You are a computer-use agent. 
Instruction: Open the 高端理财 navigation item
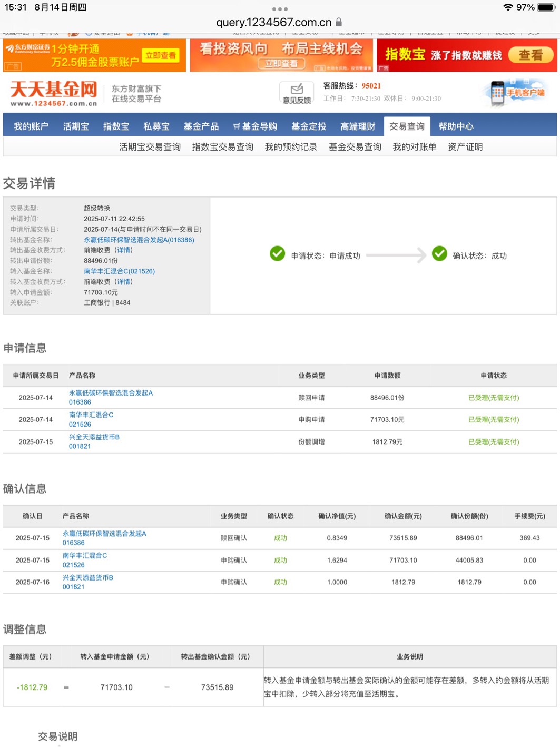pyautogui.click(x=358, y=126)
